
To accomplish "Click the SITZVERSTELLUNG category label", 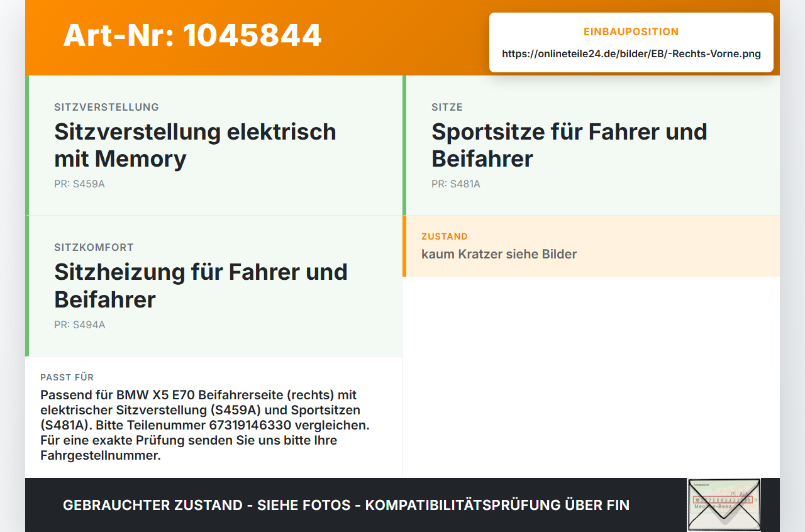I will [107, 107].
